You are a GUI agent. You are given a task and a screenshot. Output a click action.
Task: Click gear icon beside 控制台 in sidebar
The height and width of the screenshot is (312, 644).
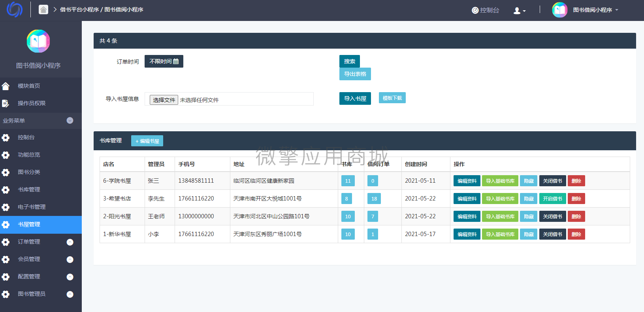6,138
